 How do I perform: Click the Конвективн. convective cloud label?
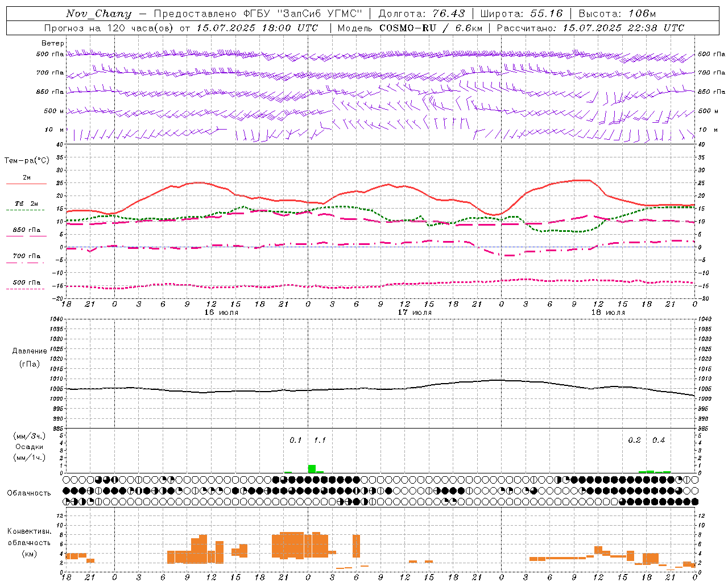click(x=30, y=531)
